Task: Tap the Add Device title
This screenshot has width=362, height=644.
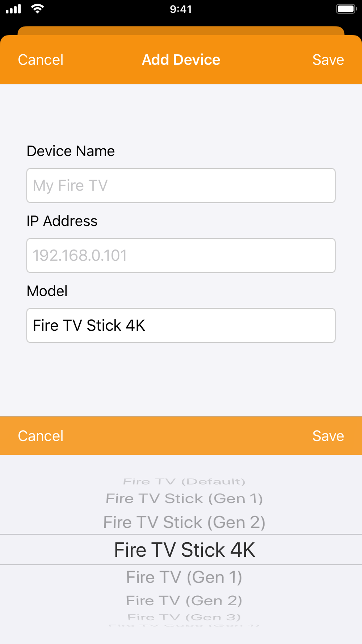Action: tap(181, 60)
